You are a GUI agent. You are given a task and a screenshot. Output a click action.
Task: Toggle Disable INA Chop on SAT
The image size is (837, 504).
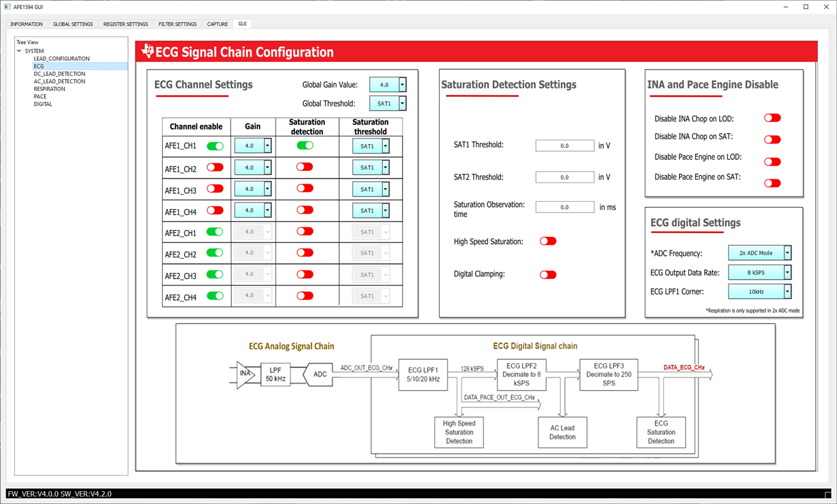(772, 140)
